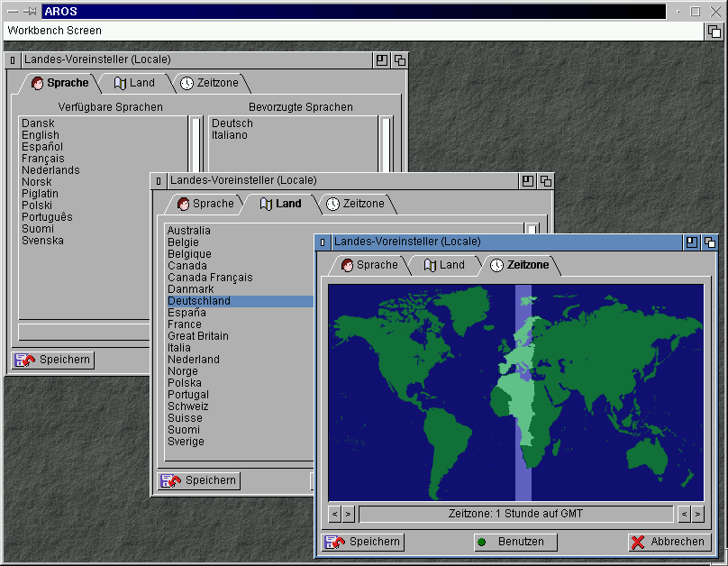Image resolution: width=728 pixels, height=566 pixels.
Task: Click the map icon on the middle window Land tab
Action: pos(266,205)
